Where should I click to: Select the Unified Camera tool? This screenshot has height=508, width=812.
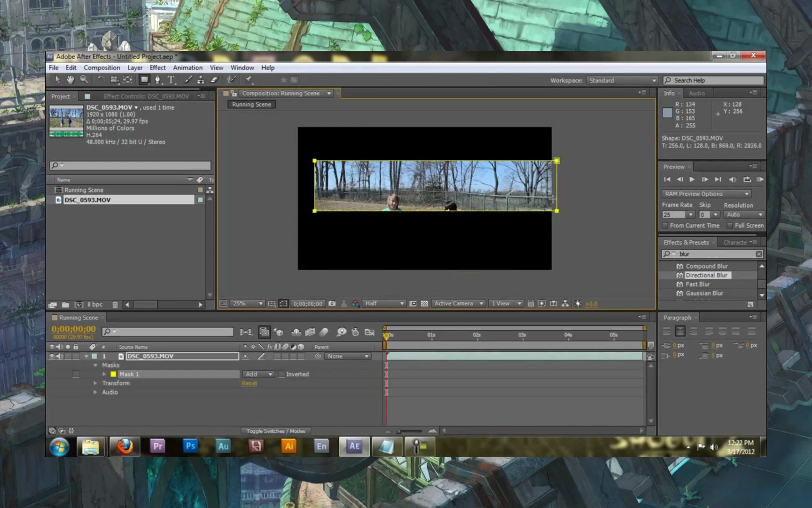114,80
